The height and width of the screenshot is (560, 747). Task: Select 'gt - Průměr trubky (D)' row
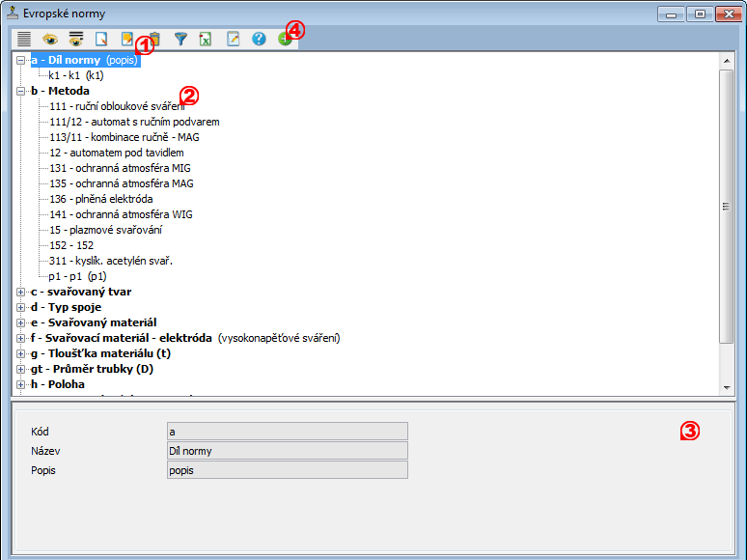click(92, 369)
